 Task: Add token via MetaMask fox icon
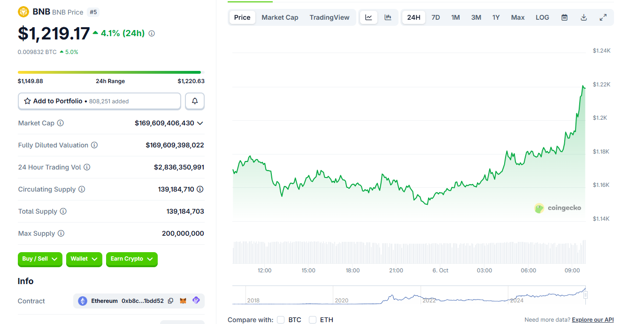[184, 301]
